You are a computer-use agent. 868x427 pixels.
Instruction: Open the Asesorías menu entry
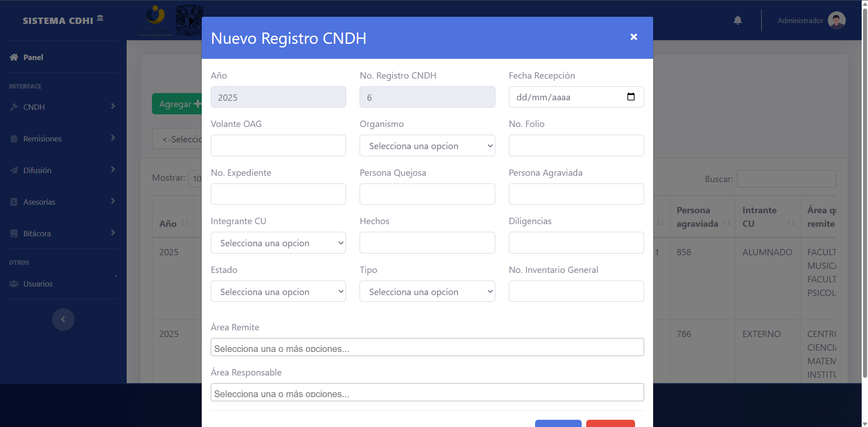[x=39, y=202]
